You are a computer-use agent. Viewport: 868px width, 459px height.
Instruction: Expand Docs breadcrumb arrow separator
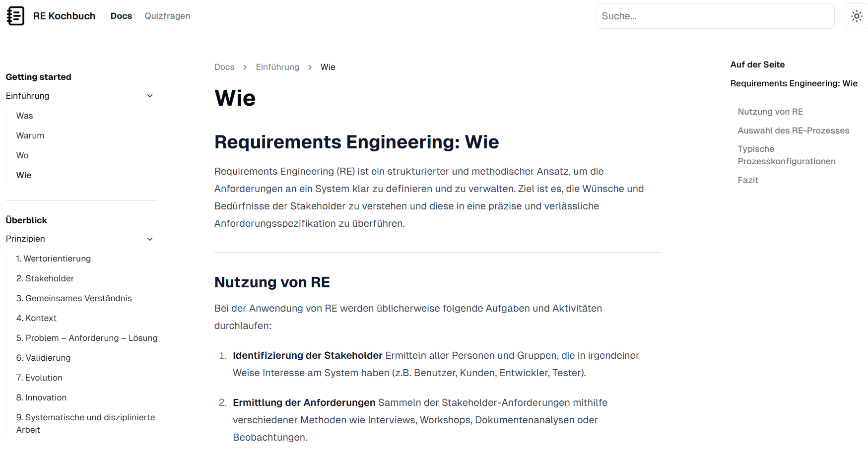click(245, 67)
